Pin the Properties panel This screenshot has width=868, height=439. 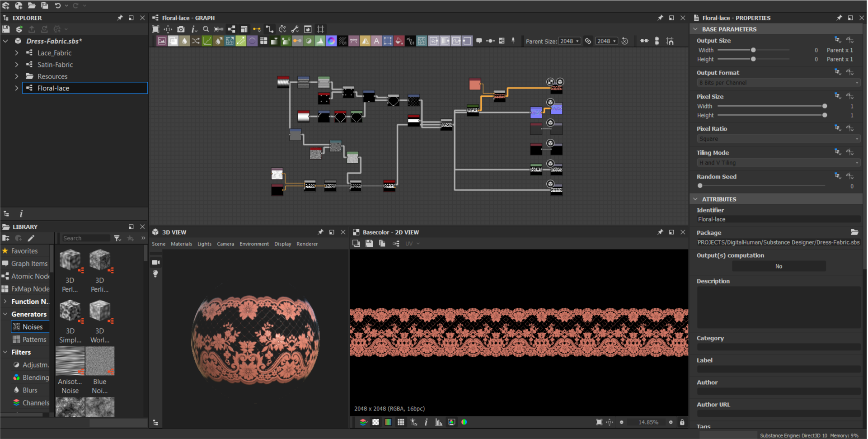point(839,18)
